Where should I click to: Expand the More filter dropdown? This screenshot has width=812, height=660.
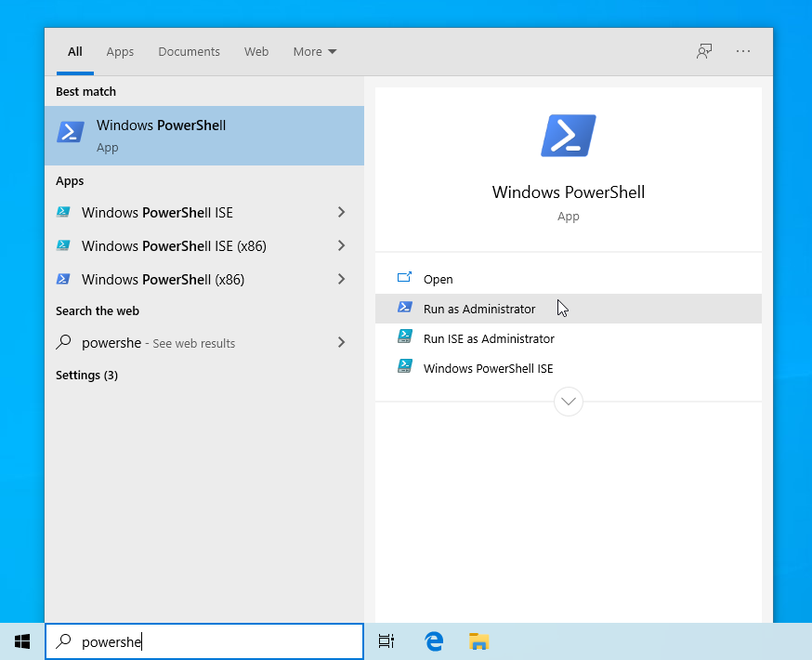[x=315, y=52]
